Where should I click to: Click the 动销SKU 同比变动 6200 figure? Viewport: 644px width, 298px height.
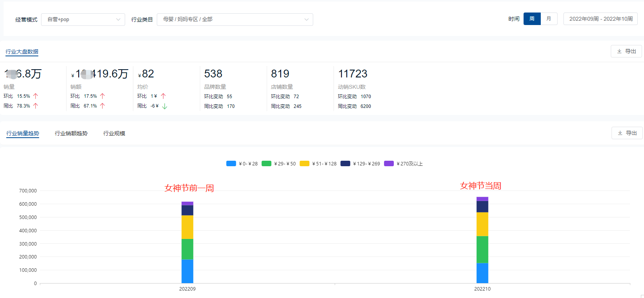click(366, 106)
